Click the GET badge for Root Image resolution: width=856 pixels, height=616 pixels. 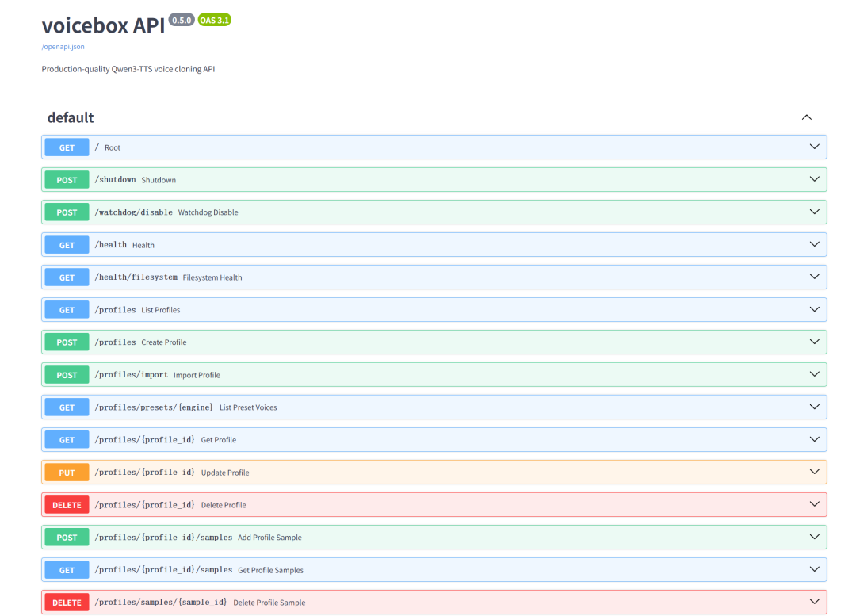(x=67, y=147)
